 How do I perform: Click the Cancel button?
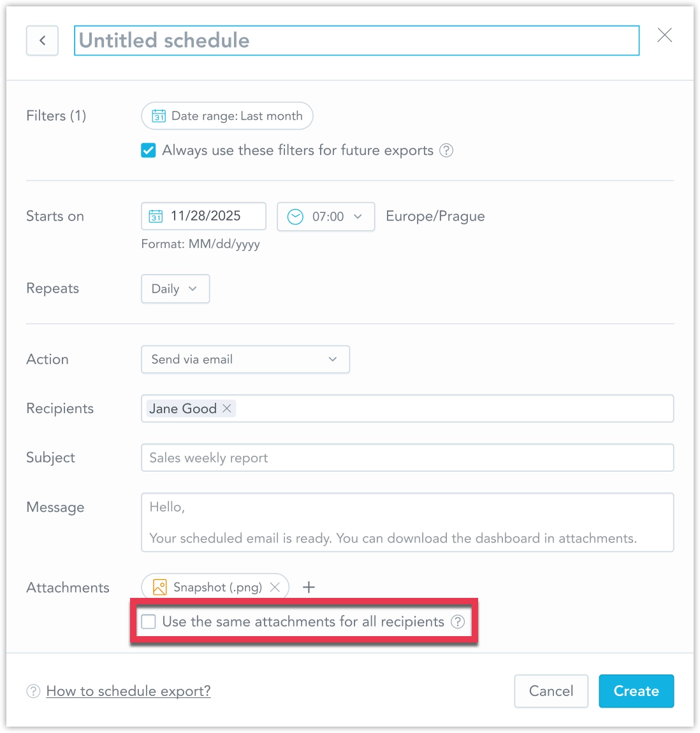pyautogui.click(x=551, y=691)
